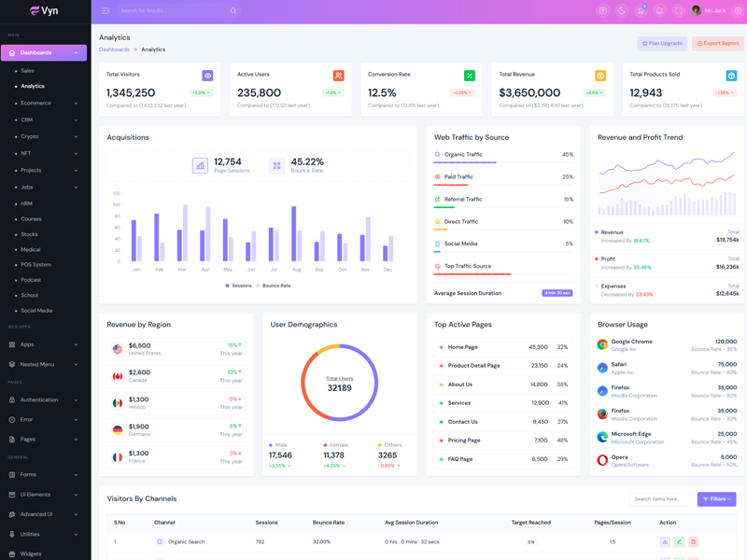747x560 pixels.
Task: Open the notifications bell icon
Action: click(659, 11)
